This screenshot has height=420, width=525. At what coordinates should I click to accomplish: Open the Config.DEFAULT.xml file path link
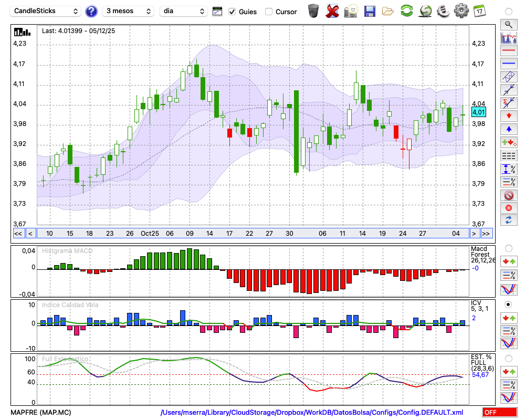[x=312, y=412]
